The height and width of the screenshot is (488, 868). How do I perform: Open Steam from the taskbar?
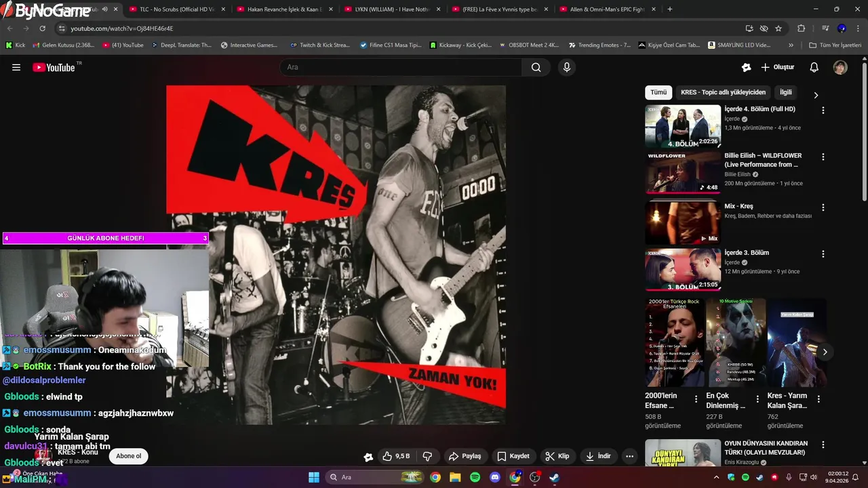pos(554,477)
